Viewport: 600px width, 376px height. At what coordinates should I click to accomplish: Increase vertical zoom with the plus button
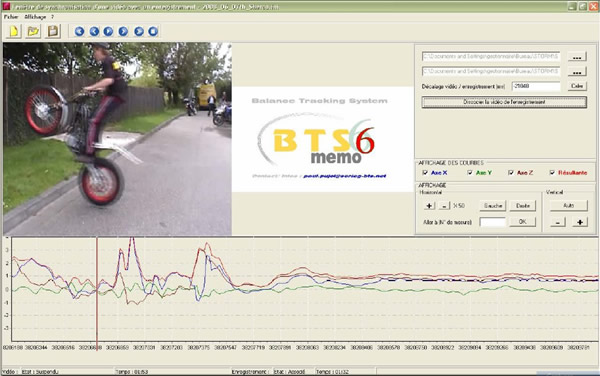[x=580, y=222]
